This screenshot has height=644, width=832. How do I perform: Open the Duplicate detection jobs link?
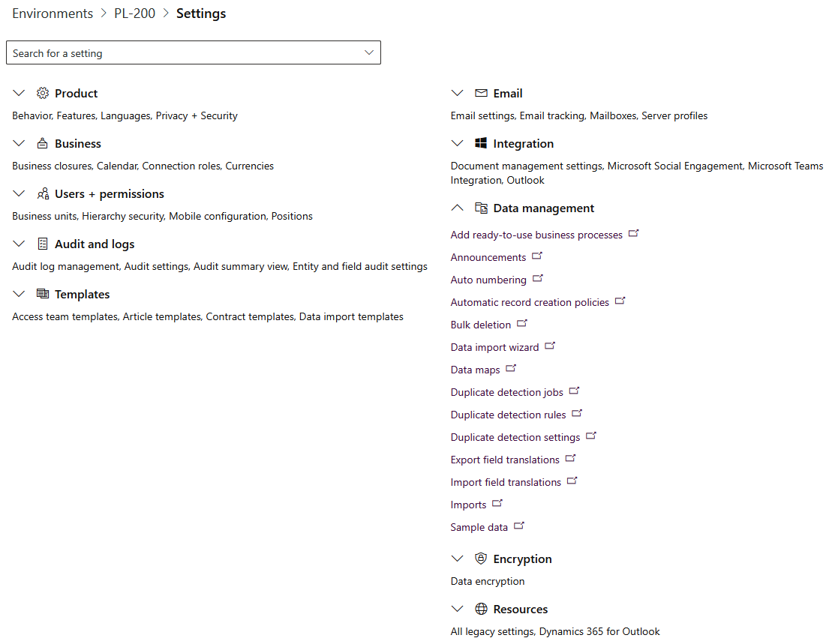coord(506,392)
